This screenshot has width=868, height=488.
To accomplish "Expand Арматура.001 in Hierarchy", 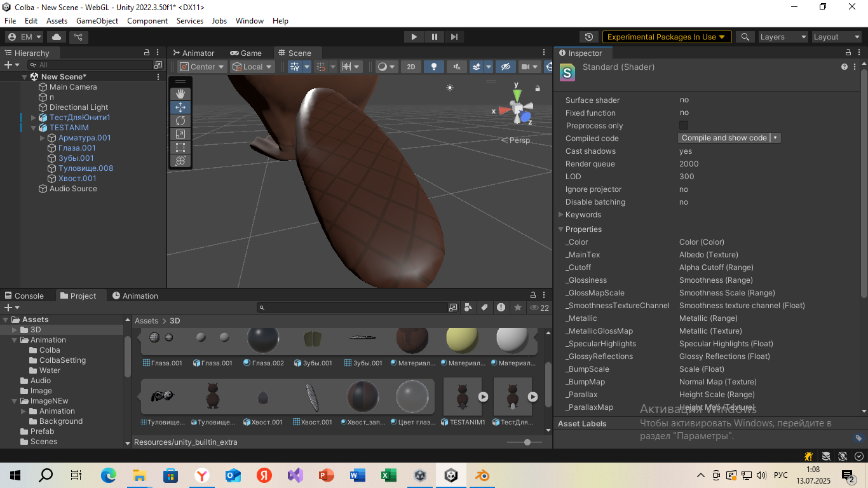I will [x=43, y=138].
